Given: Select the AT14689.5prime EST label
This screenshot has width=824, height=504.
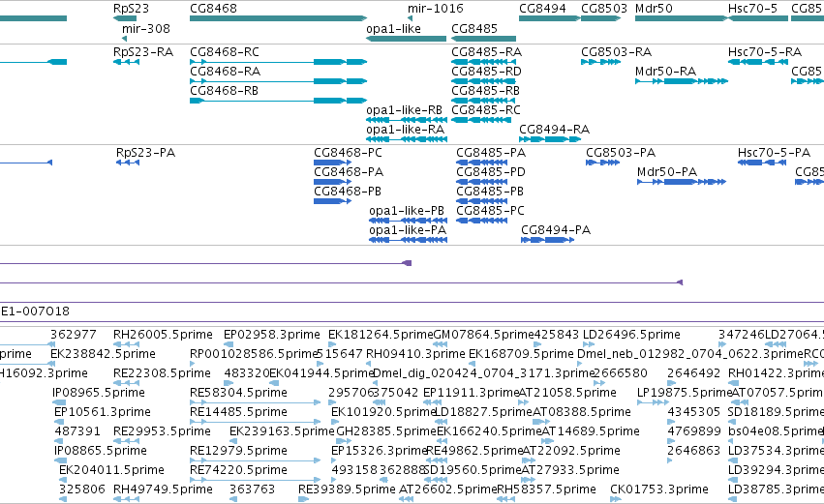Looking at the screenshot, I should pos(590,432).
